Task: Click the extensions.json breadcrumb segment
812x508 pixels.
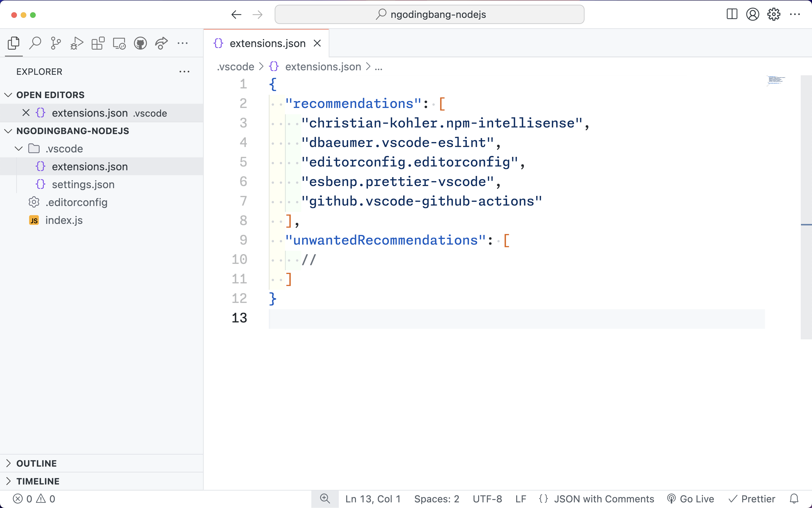Action: (323, 67)
